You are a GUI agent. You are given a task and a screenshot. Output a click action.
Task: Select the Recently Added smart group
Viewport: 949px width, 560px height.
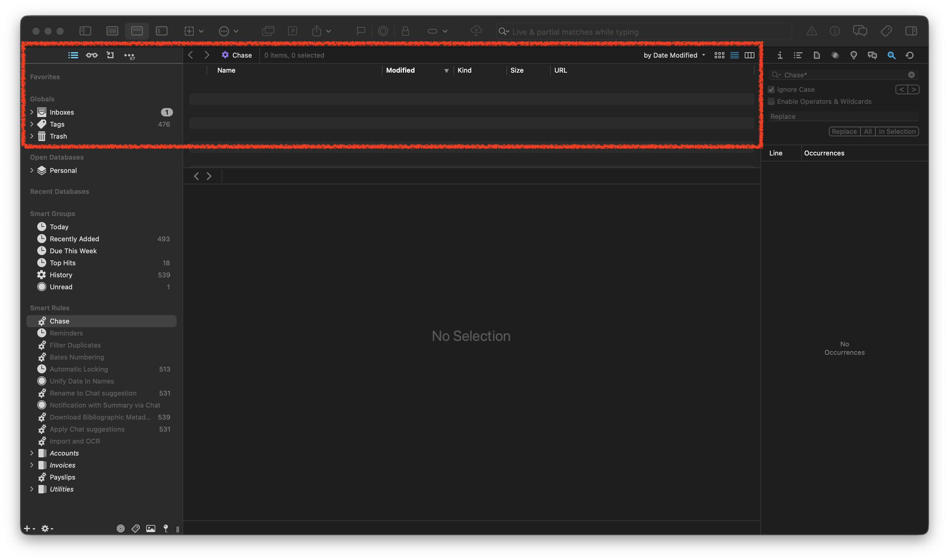point(74,239)
